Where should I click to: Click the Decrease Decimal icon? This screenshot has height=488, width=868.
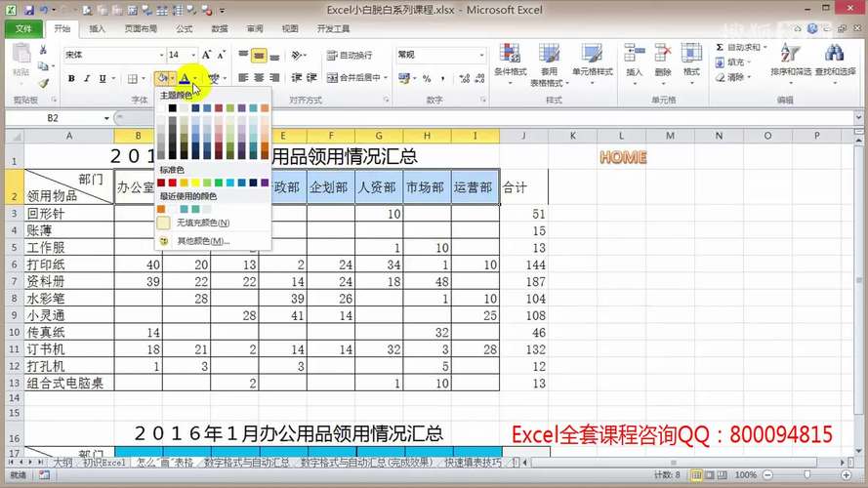coord(480,78)
